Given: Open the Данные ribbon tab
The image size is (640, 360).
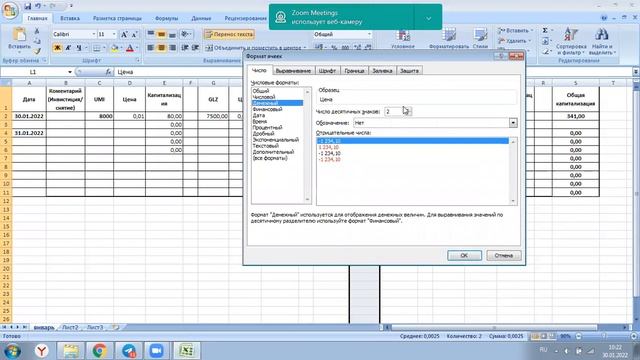Looking at the screenshot, I should tap(201, 18).
